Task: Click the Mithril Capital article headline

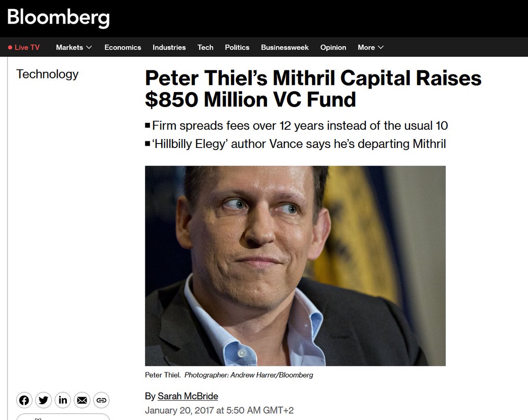Action: [313, 89]
